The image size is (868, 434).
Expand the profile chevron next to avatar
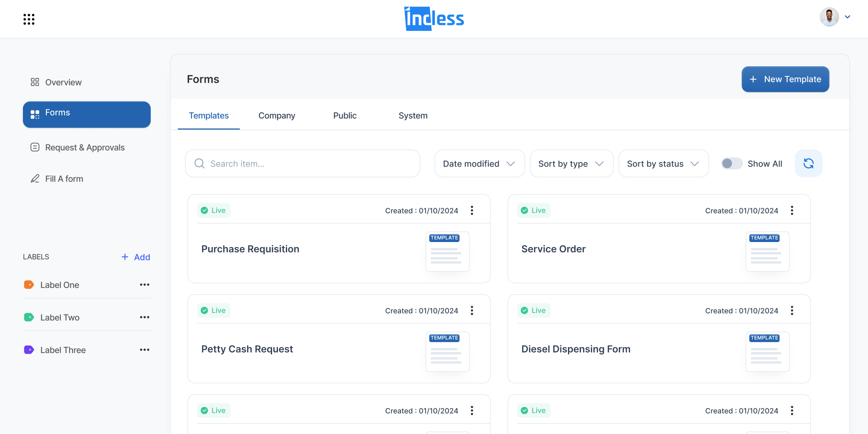[x=848, y=17]
